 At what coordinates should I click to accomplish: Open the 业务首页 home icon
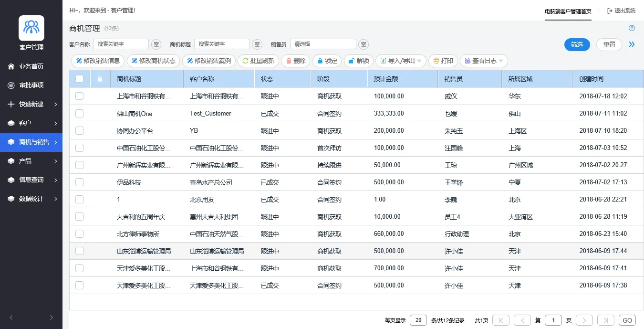coord(11,66)
